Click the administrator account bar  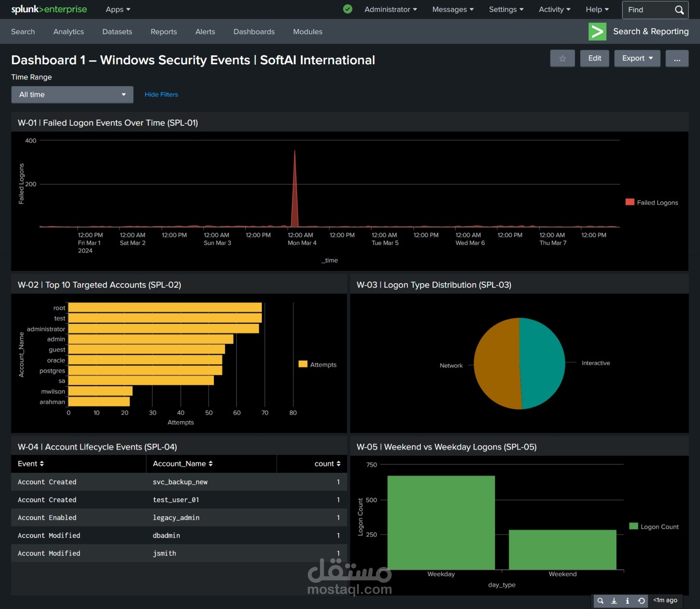coord(164,328)
